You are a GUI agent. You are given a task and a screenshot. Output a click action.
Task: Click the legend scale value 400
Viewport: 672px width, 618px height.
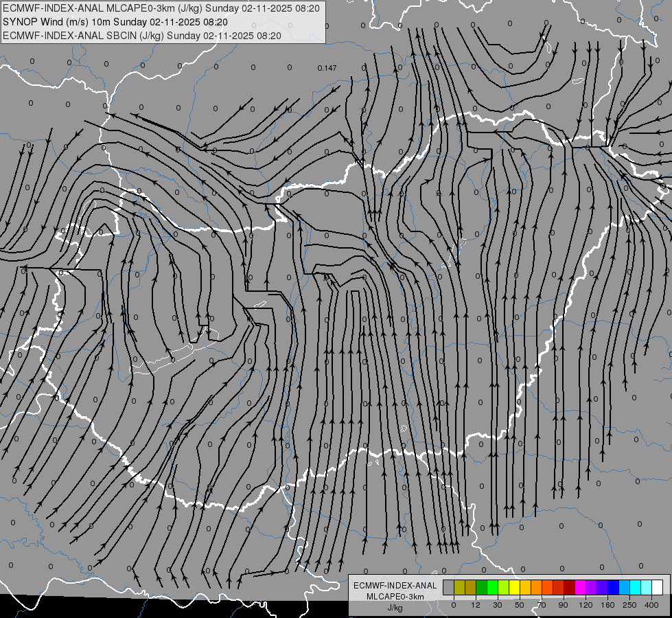coord(651,605)
